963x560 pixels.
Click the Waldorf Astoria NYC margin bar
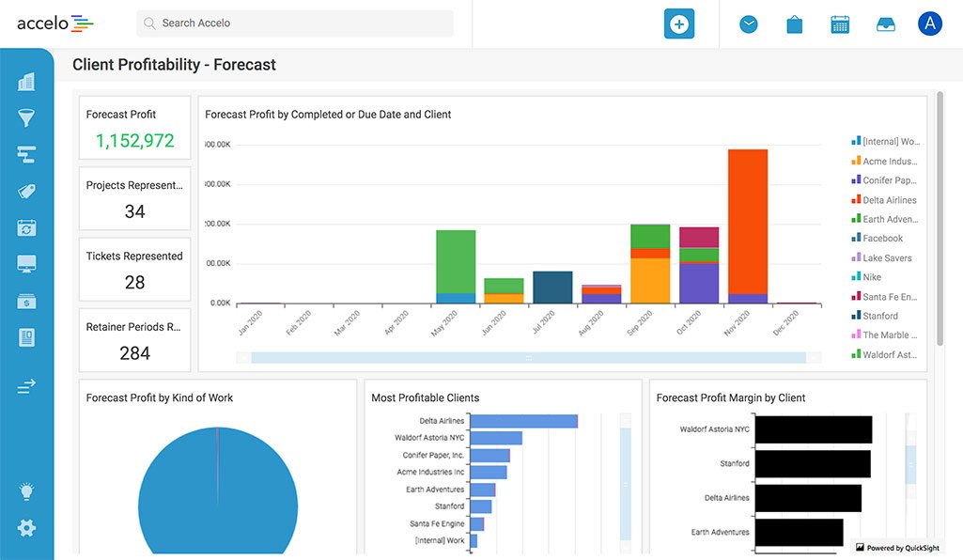coord(814,429)
